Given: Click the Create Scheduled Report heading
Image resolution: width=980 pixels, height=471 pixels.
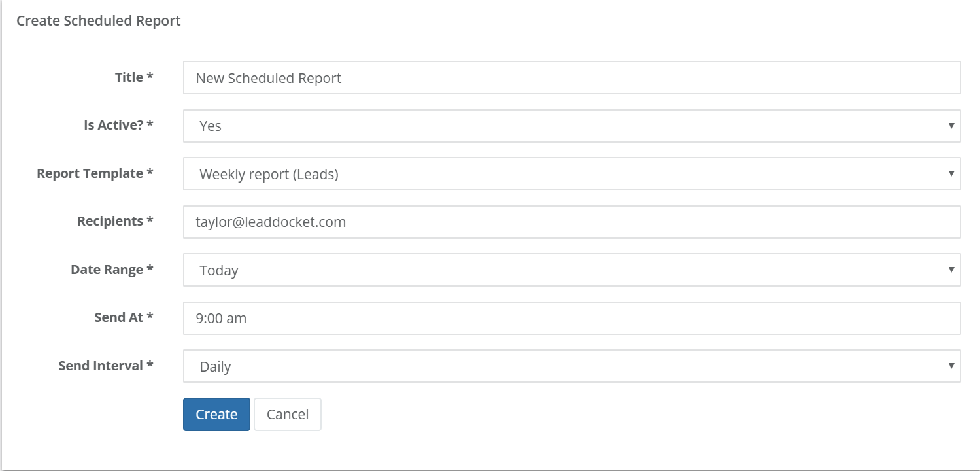Looking at the screenshot, I should (99, 21).
